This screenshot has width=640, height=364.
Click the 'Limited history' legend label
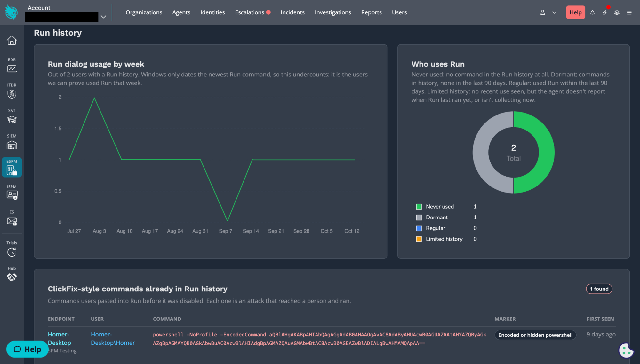click(444, 239)
